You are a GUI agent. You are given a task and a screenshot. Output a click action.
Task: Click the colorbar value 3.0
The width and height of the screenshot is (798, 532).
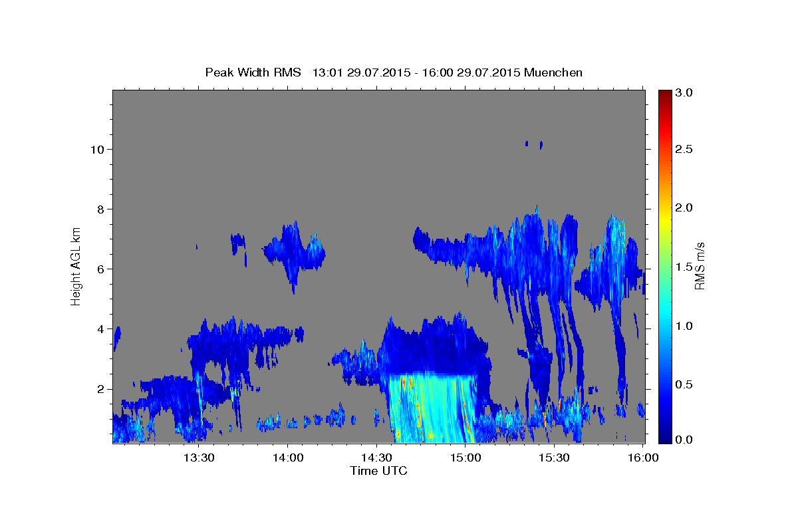686,93
